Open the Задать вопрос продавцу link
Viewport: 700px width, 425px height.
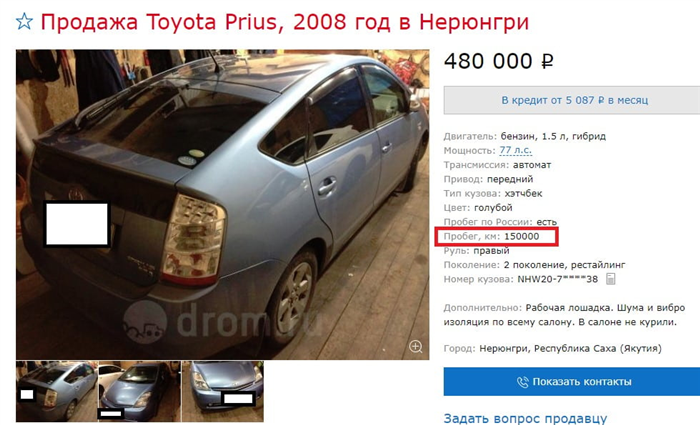point(525,418)
